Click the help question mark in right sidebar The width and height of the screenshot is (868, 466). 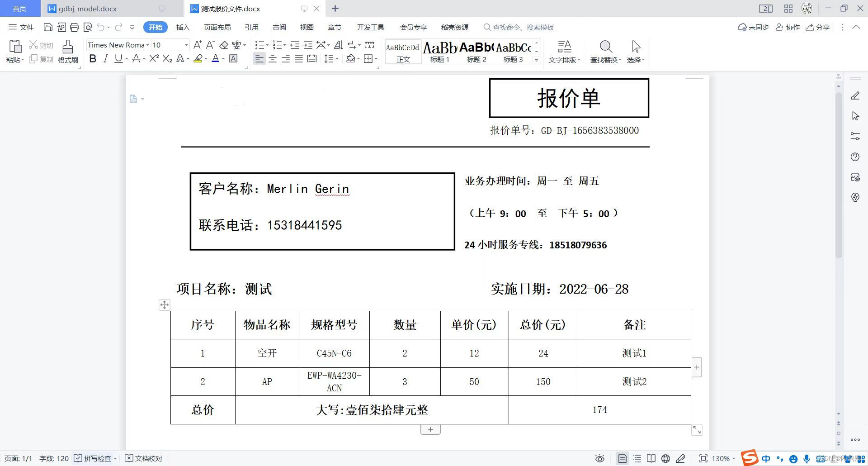855,157
